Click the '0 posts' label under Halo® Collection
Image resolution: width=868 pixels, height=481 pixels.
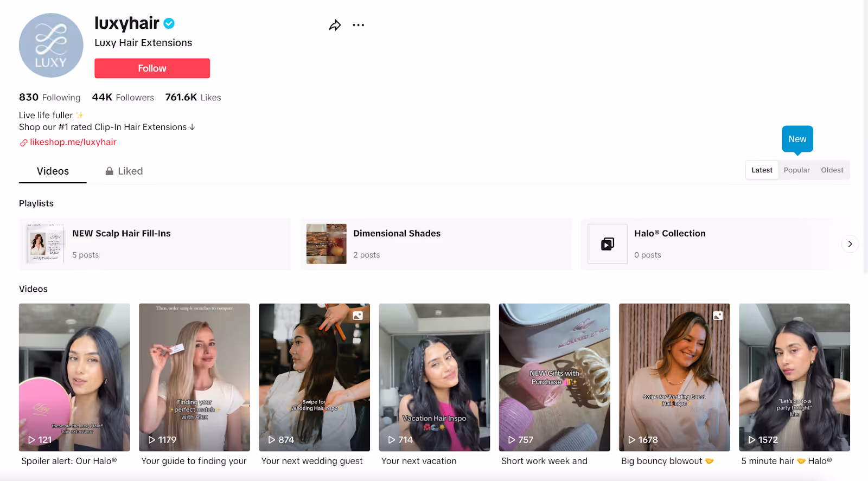coord(648,255)
